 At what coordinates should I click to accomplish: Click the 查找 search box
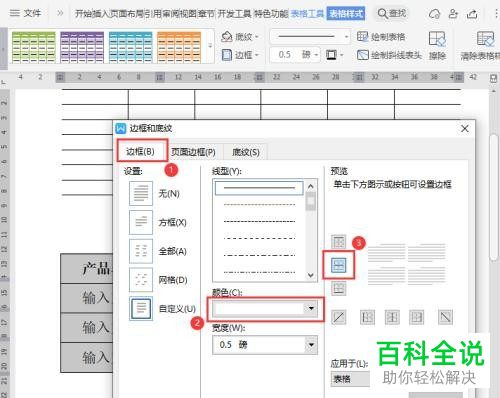392,14
